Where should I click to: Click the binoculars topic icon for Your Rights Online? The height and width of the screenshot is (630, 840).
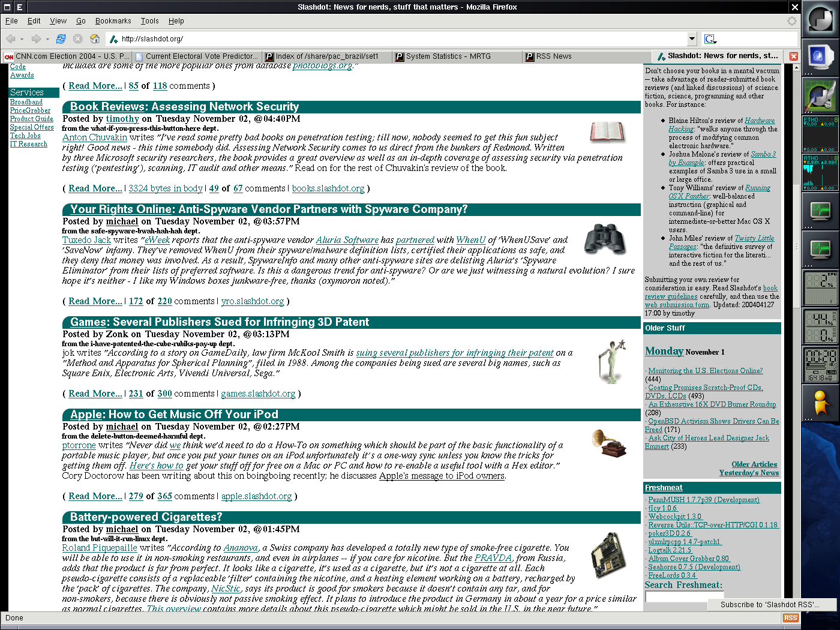605,238
